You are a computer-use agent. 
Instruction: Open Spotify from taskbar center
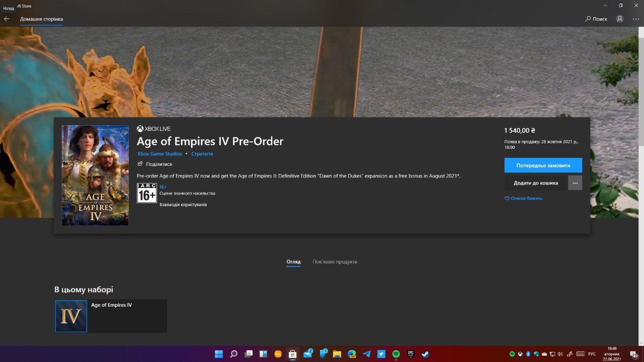coord(396,354)
